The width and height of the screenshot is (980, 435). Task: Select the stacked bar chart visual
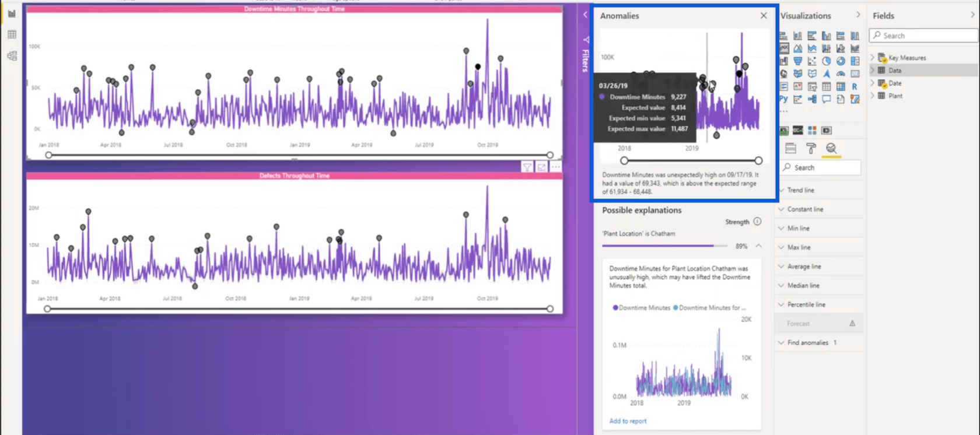783,36
